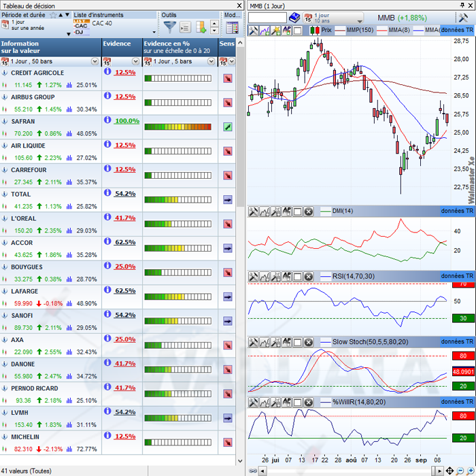476x476 pixels.
Task: Click the MMP(150) brown line swatch
Action: tap(340, 31)
